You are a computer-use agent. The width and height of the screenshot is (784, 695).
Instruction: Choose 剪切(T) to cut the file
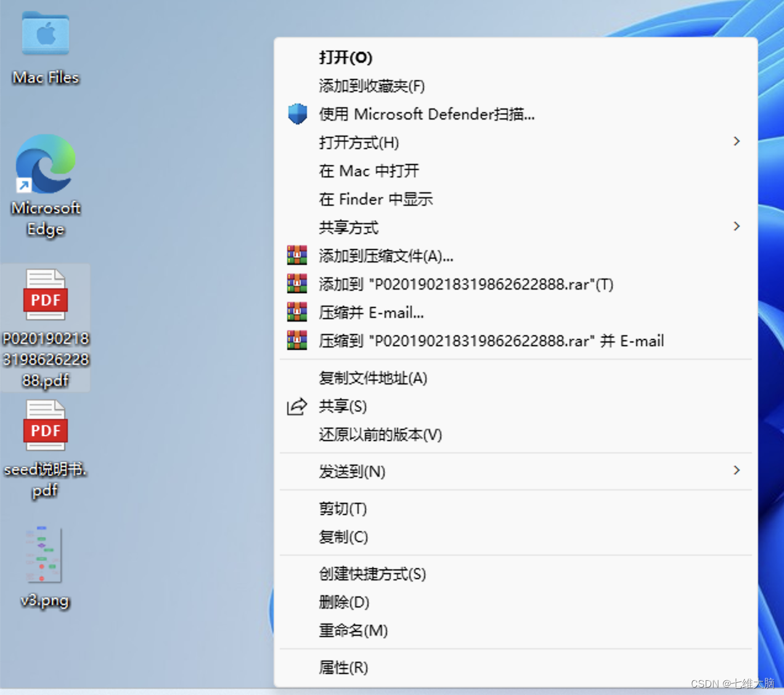pos(516,508)
